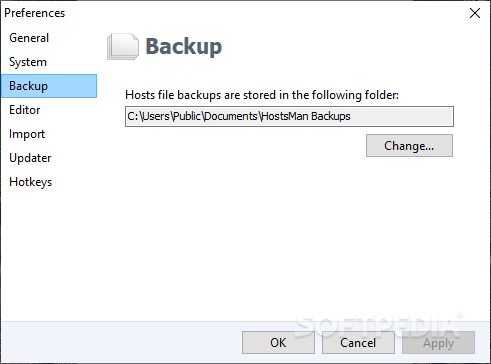
Task: Show the Updater preferences
Action: pos(30,158)
